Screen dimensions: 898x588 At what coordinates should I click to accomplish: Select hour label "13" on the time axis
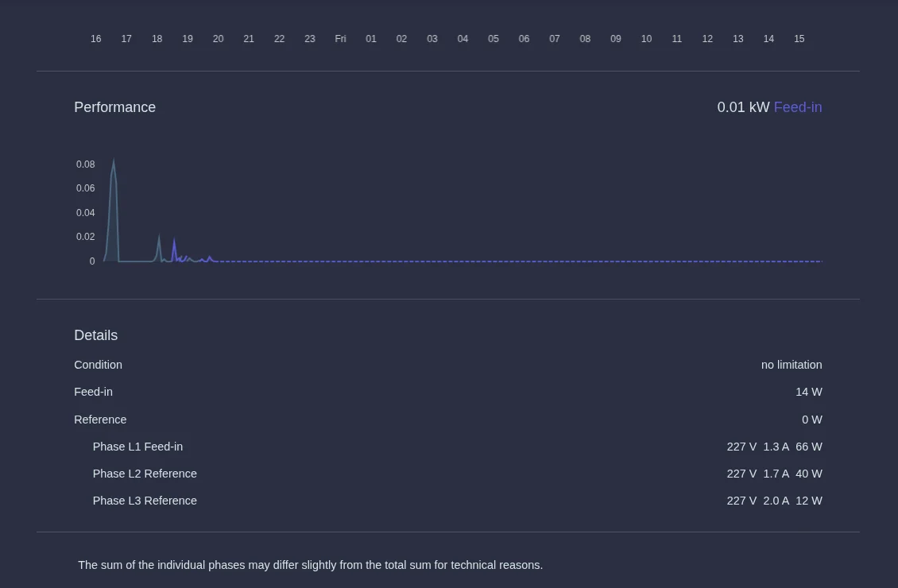pos(738,39)
